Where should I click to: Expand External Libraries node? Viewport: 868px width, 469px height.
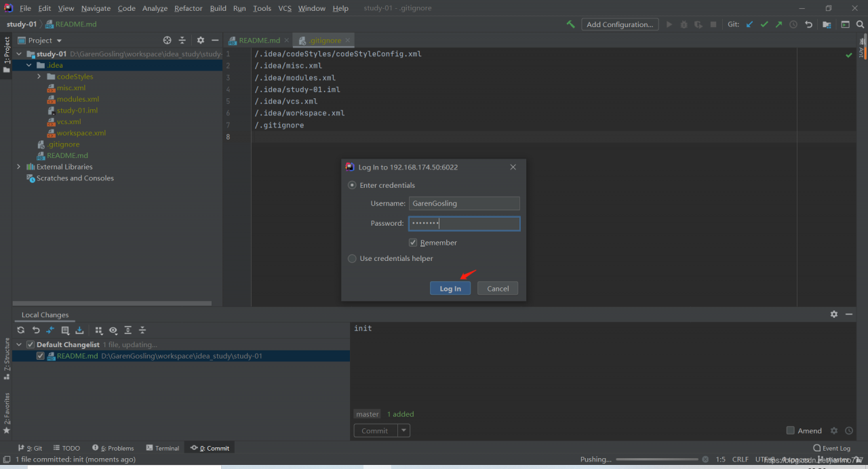(18, 167)
